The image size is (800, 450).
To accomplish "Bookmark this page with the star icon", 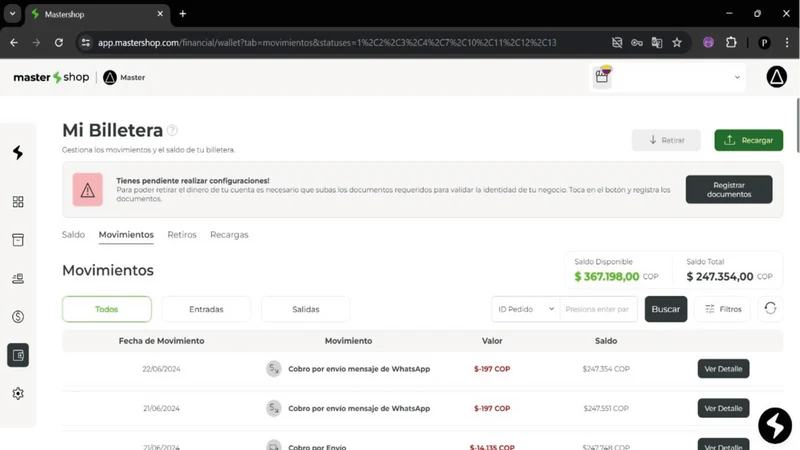I will tap(677, 43).
